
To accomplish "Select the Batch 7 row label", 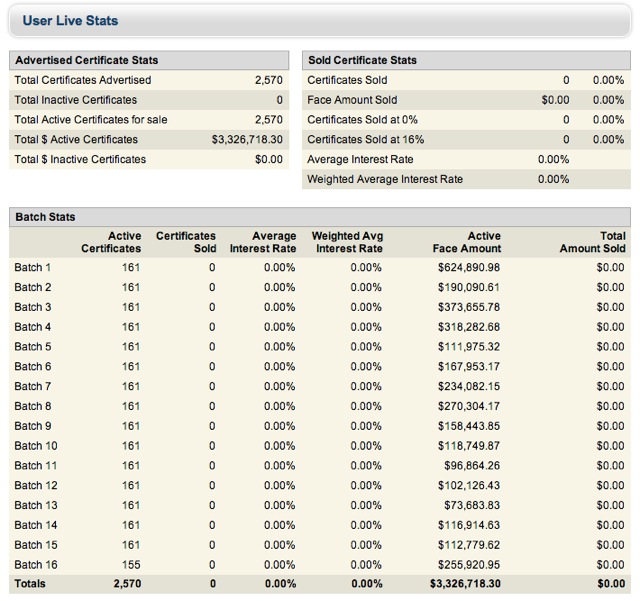I will tap(33, 386).
